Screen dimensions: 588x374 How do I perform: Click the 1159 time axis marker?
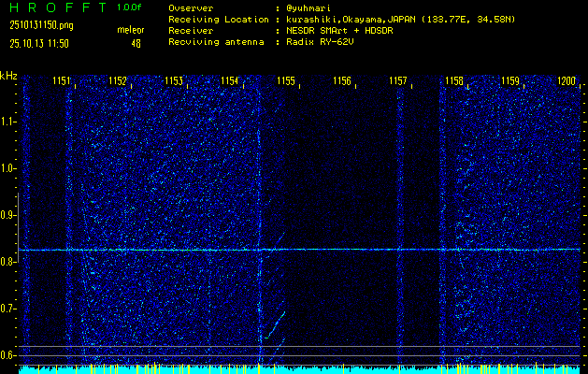point(510,81)
